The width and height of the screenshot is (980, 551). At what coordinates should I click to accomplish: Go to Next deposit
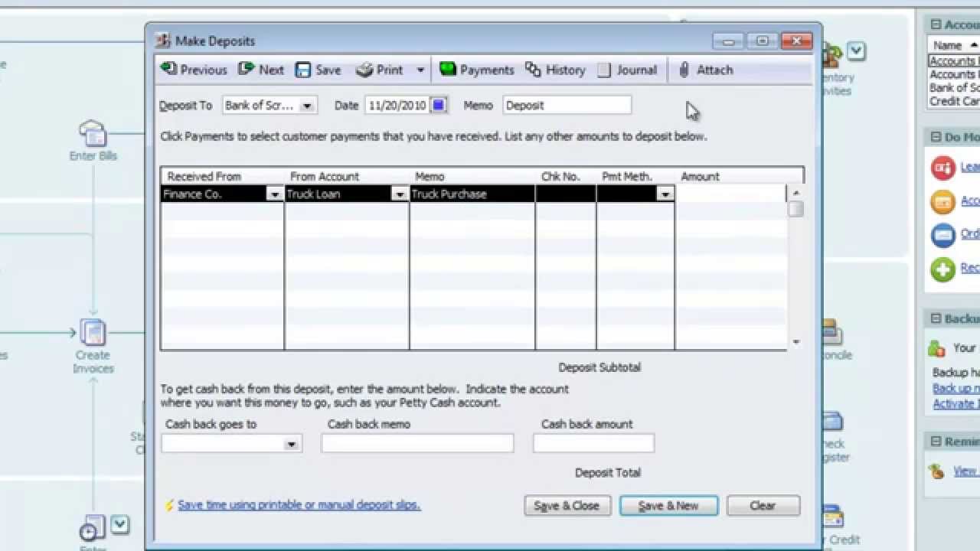261,70
